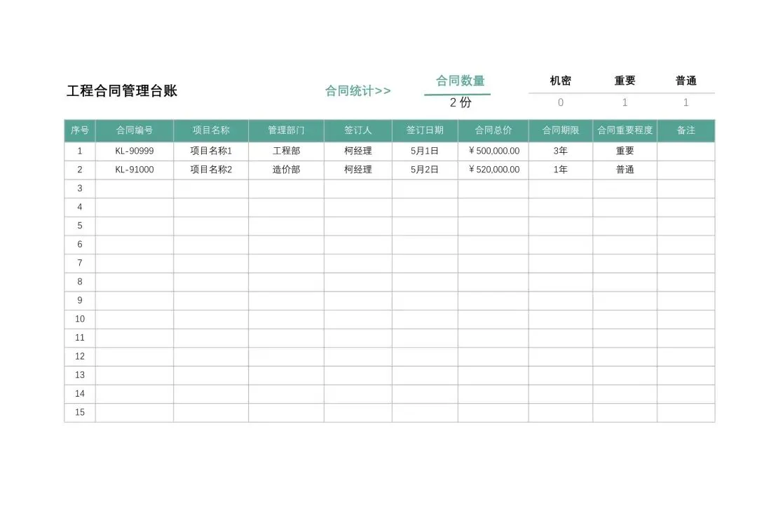This screenshot has width=757, height=532.
Task: Select the price cell ¥500,000.00
Action: pos(493,151)
